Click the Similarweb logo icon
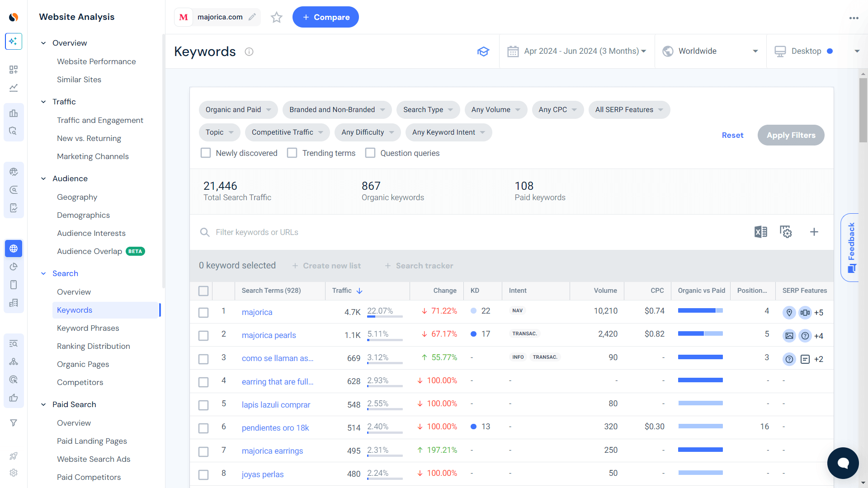Screen dimensions: 868x488 [x=14, y=17]
